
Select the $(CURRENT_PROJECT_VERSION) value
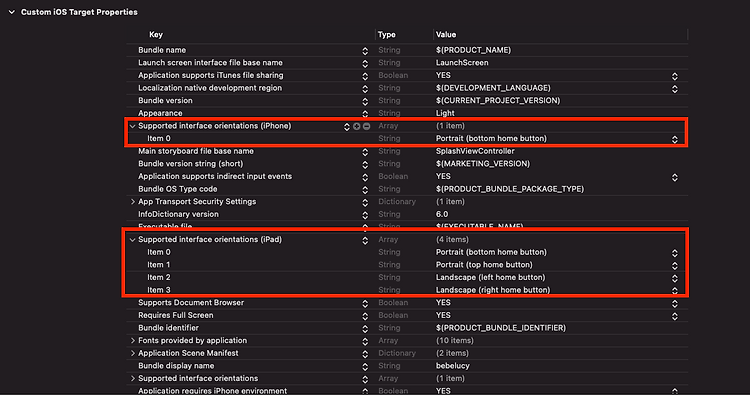pos(497,100)
